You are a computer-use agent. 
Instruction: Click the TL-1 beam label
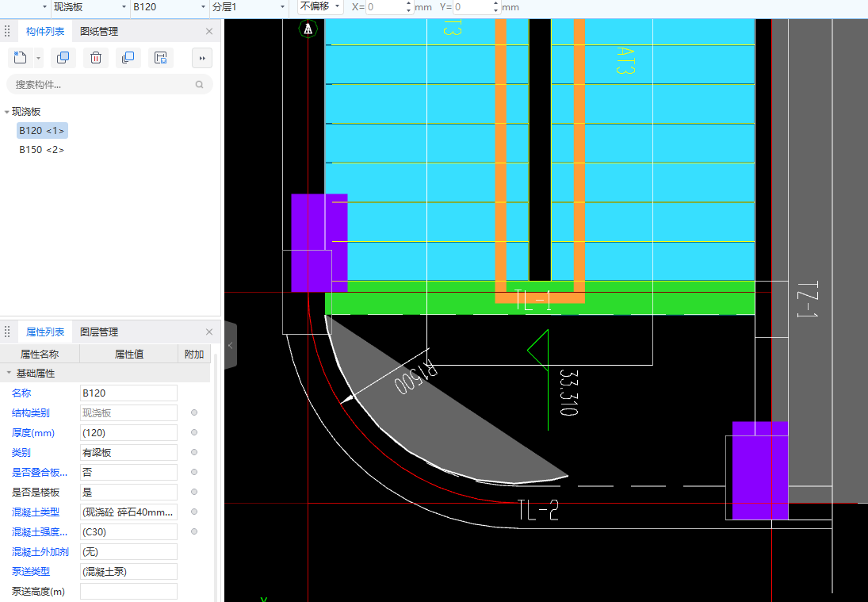(533, 300)
